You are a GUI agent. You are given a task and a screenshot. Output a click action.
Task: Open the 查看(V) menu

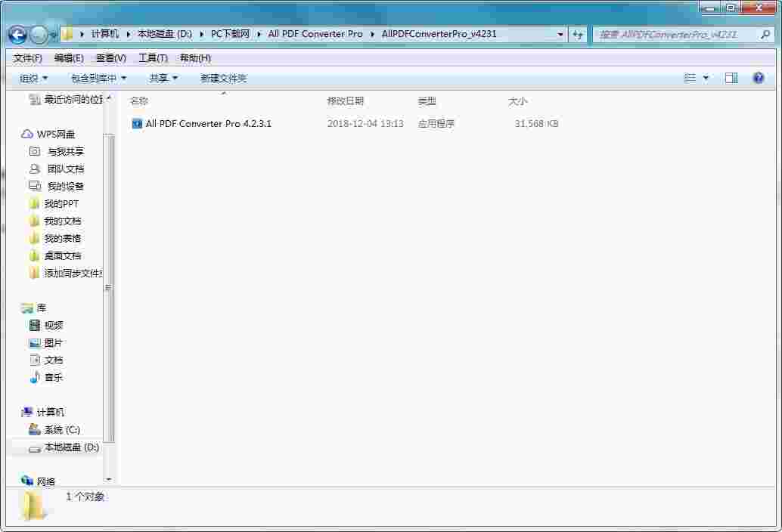(110, 57)
